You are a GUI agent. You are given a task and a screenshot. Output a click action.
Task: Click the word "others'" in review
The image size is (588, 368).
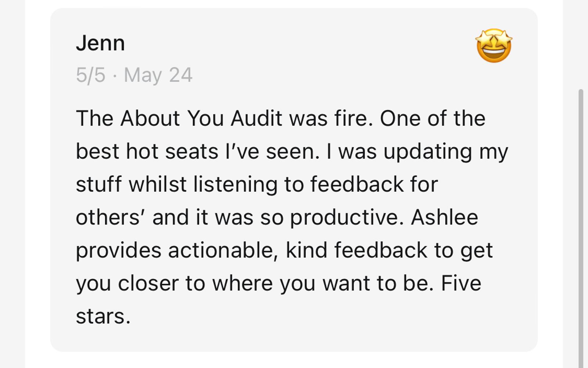pos(110,217)
